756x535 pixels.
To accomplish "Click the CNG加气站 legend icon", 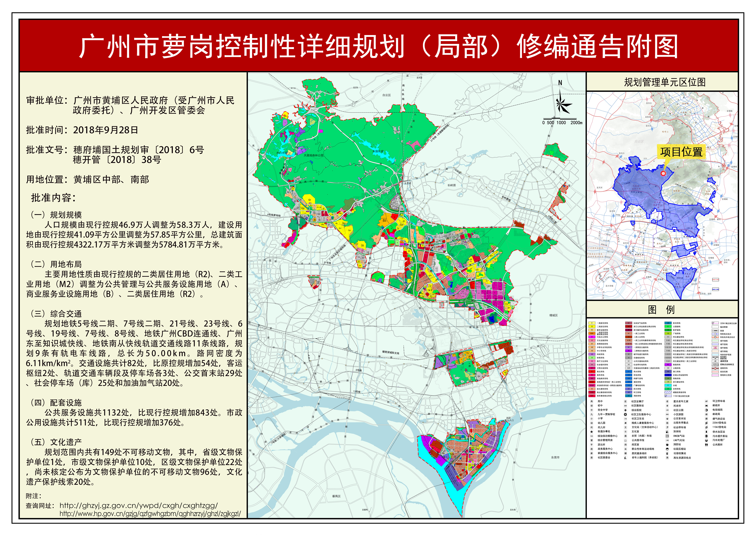I will (667, 436).
